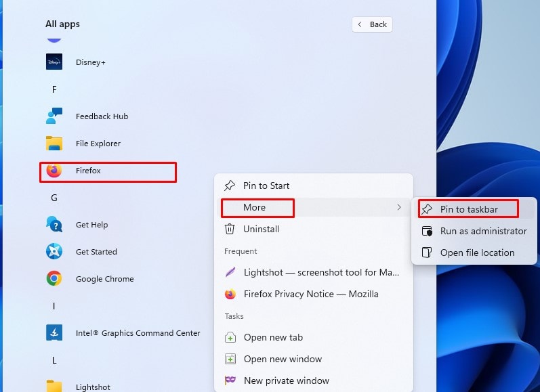Open Google Chrome icon in the list
Image resolution: width=540 pixels, height=392 pixels.
[x=54, y=278]
